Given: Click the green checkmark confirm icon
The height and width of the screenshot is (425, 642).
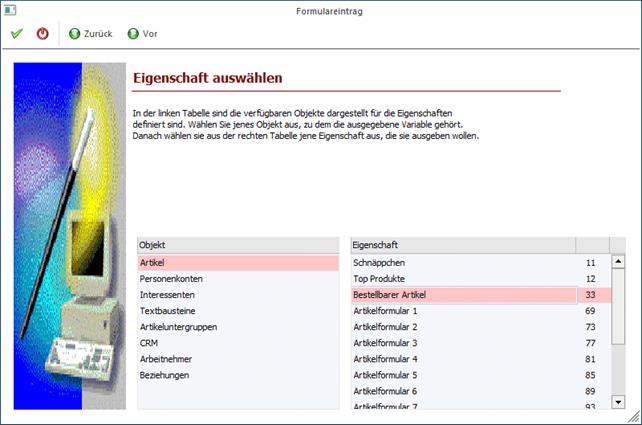Looking at the screenshot, I should 17,34.
